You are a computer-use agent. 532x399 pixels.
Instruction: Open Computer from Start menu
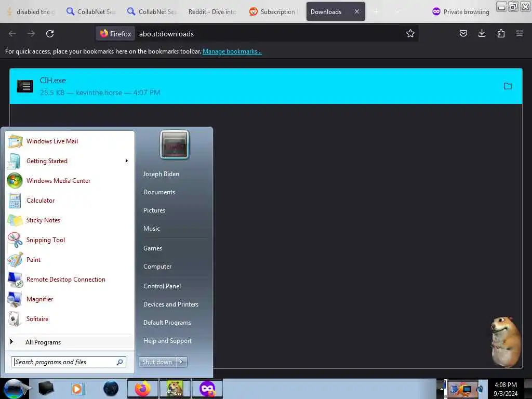pyautogui.click(x=157, y=267)
